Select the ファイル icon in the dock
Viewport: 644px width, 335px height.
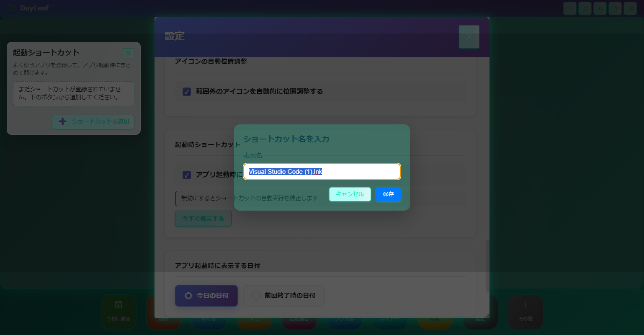345,312
